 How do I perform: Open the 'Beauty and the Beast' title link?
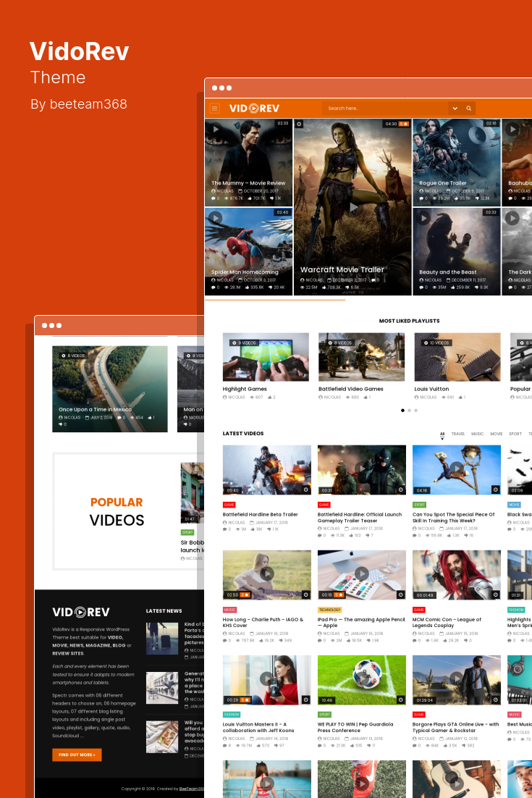[x=447, y=272]
